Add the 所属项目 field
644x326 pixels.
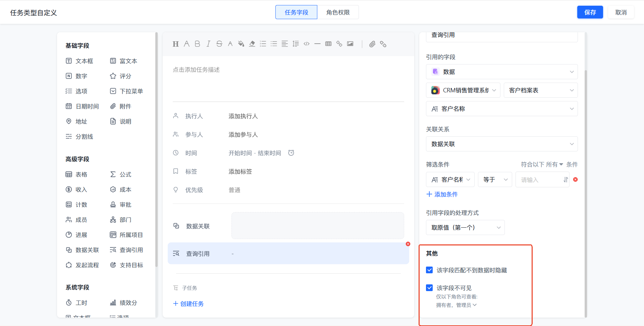click(x=126, y=235)
